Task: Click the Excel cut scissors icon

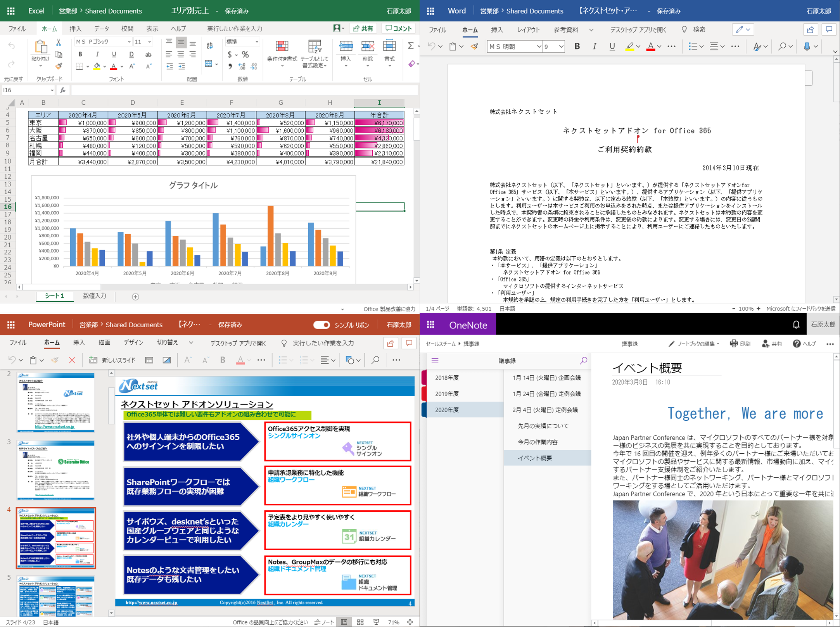Action: (59, 42)
